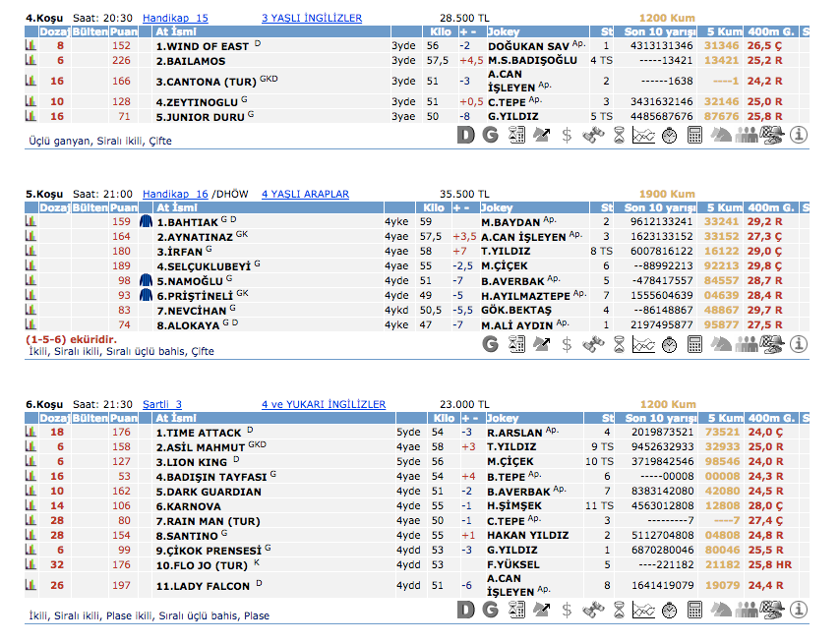Sort race 5 by Puan column header
Viewport: 840px width, 643px height.
(123, 208)
